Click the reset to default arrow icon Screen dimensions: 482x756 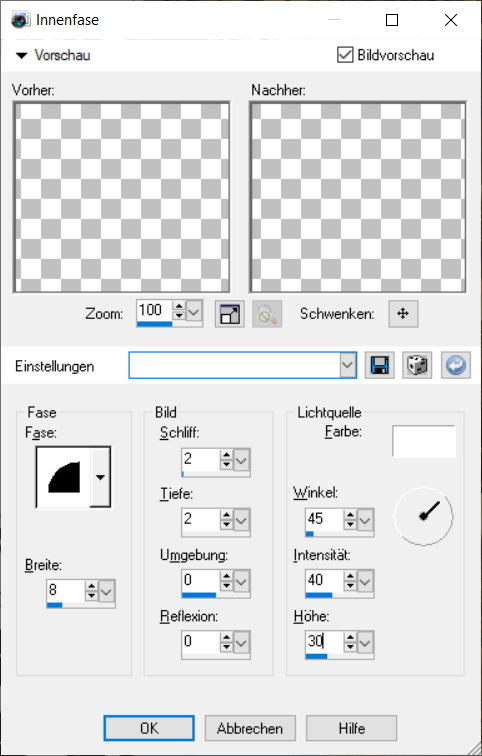coord(455,365)
